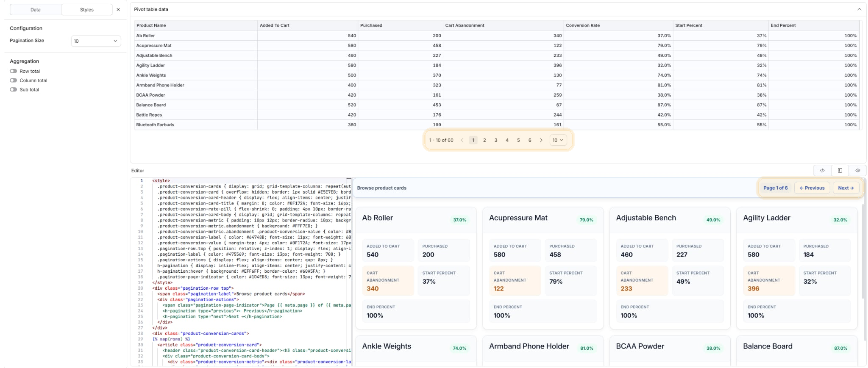Open table rows-per-page dropdown
Viewport: 868px width, 368px height.
coord(558,140)
